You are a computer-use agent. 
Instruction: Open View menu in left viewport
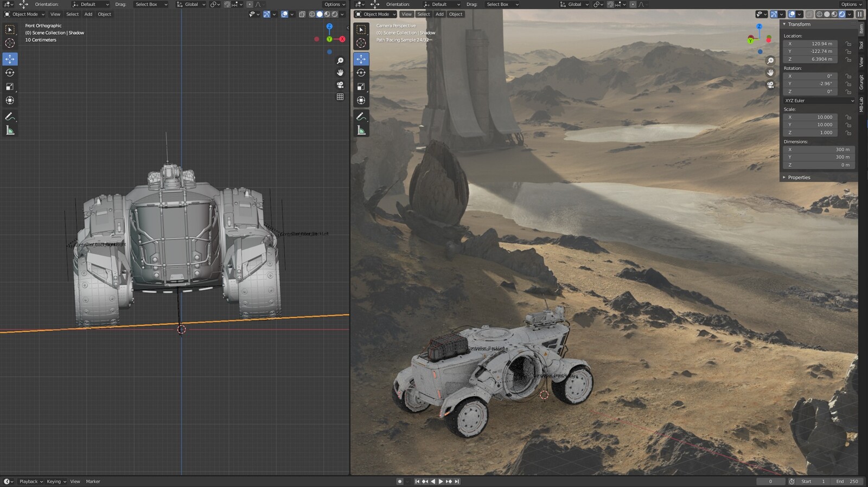point(55,14)
